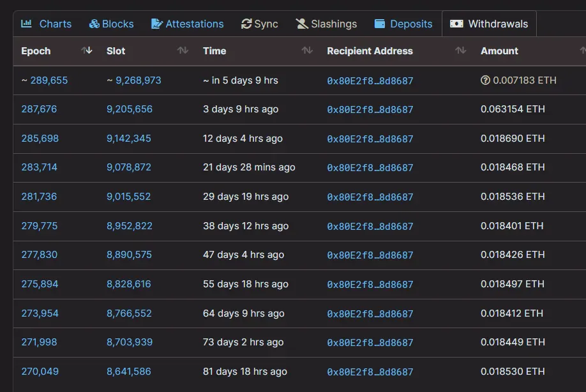Screen dimensions: 586x392
Task: Click the 0.018449 ETH amount
Action: pos(513,342)
